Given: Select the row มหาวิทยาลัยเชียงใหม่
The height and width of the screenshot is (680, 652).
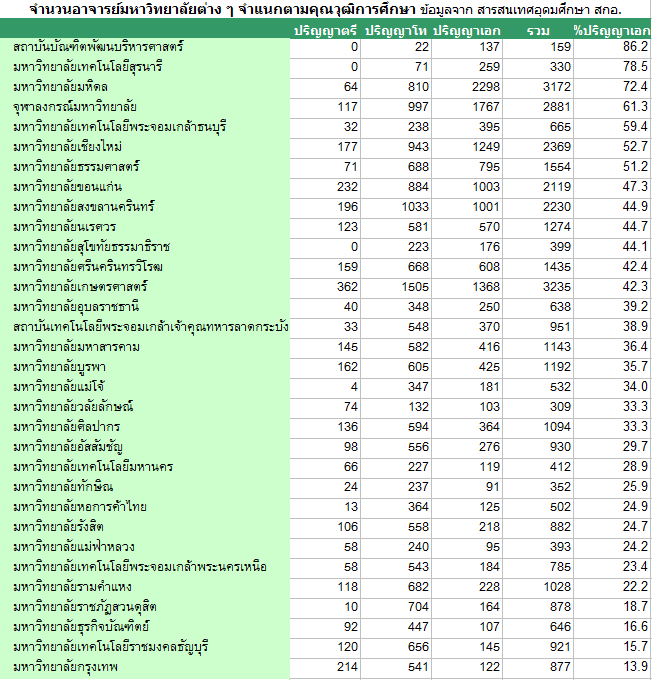Looking at the screenshot, I should pyautogui.click(x=325, y=147).
